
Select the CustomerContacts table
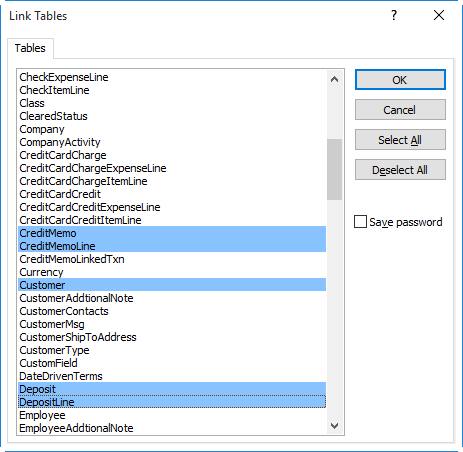pos(172,311)
